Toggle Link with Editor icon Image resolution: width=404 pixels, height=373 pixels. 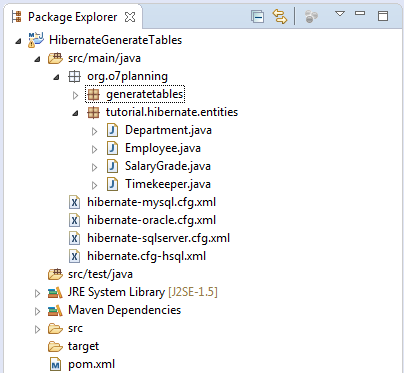tap(280, 16)
